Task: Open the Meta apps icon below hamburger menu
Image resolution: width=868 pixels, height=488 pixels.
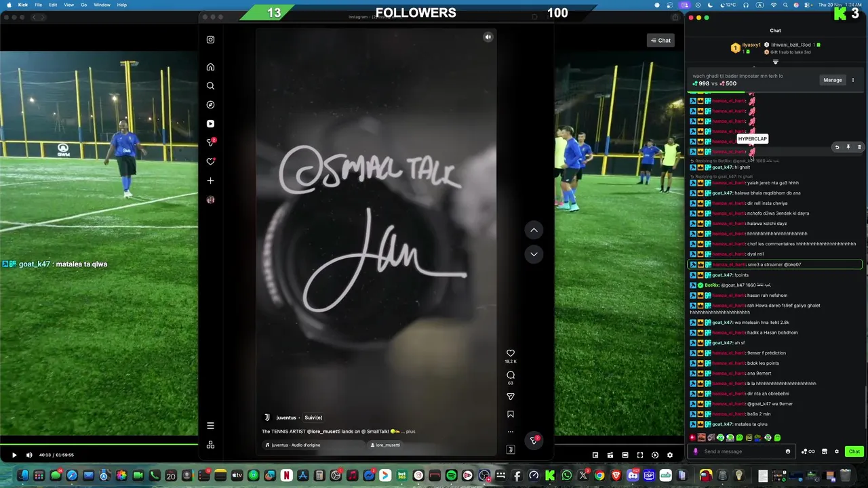Action: pos(210,445)
